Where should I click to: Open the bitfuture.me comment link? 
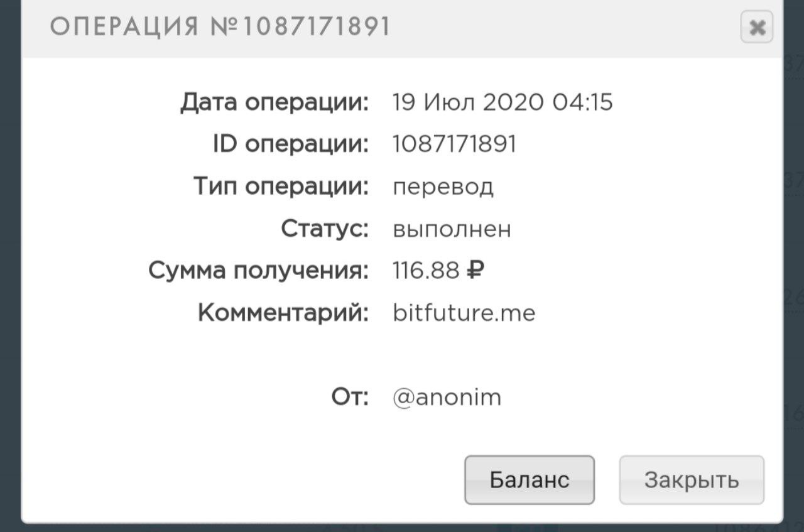[x=464, y=313]
